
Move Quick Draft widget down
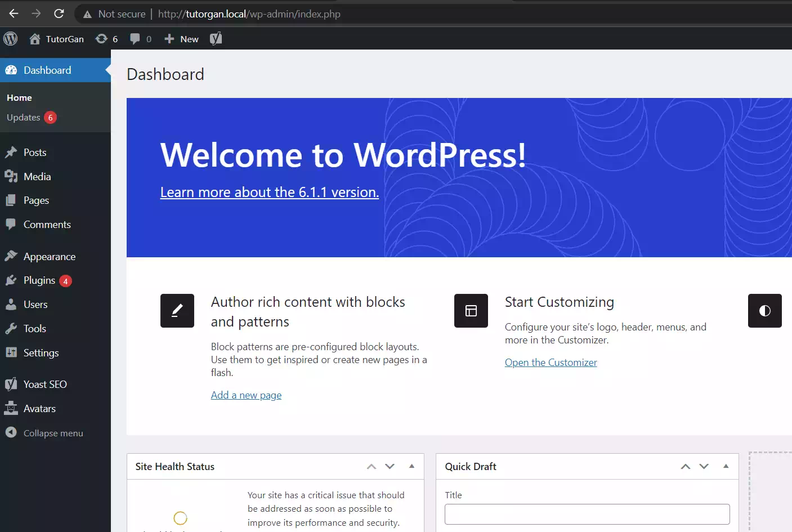pos(704,467)
